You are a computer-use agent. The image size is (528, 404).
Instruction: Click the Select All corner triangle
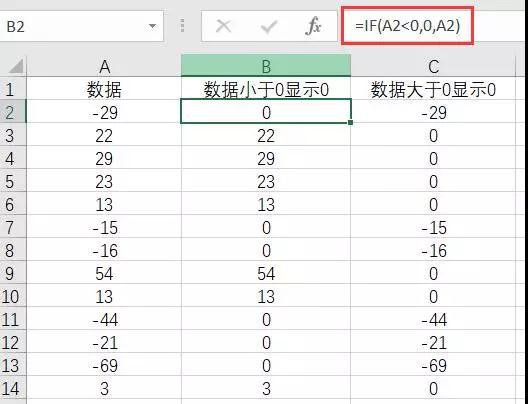coord(15,66)
